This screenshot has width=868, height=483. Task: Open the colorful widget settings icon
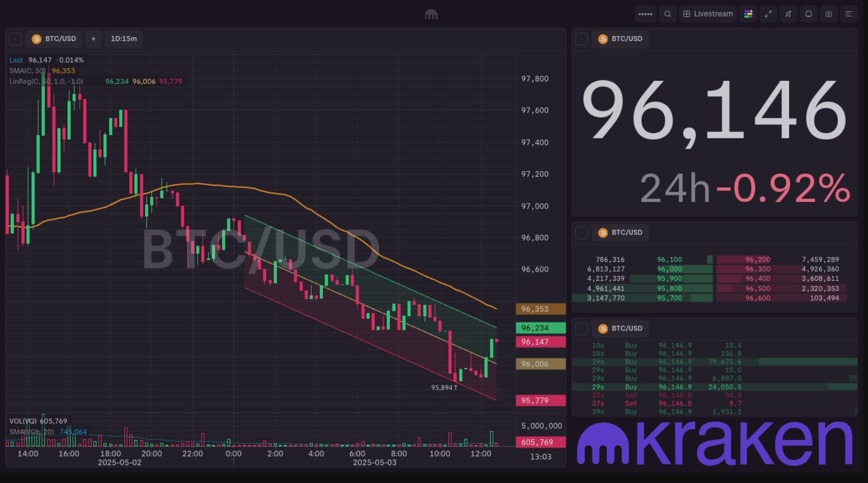click(x=748, y=14)
